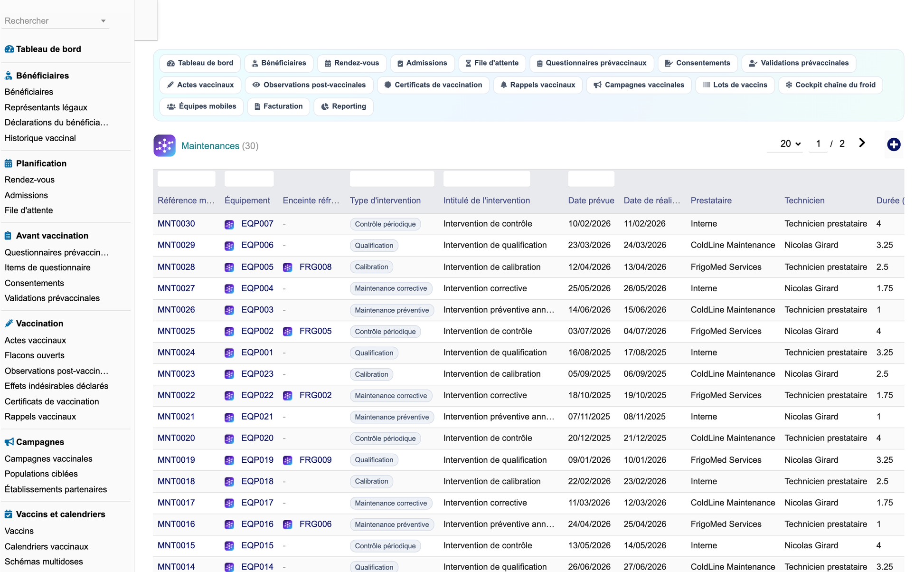
Task: Open Flacons ouverts in sidebar
Action: (x=35, y=355)
